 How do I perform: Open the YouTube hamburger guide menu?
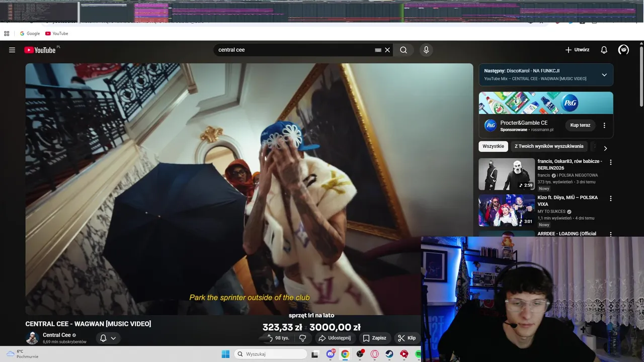pos(12,50)
